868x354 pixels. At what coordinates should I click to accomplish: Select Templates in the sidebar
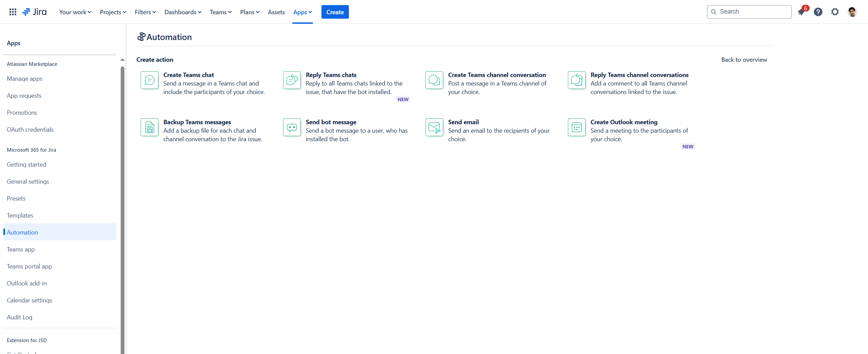click(x=20, y=215)
